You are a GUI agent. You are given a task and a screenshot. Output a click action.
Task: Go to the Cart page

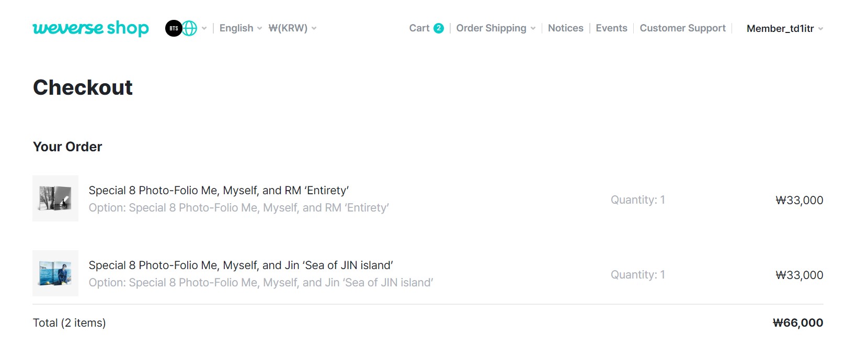click(x=419, y=28)
